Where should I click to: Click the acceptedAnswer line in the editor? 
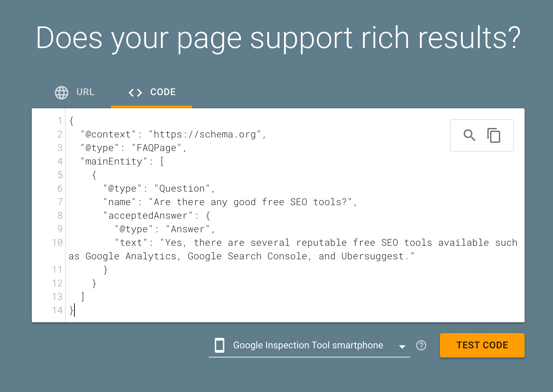[x=157, y=216]
